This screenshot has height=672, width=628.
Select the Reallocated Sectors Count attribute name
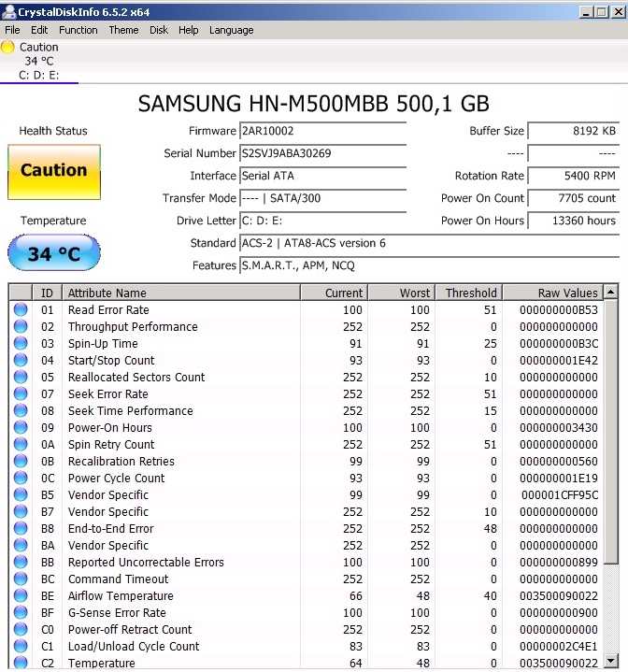136,378
